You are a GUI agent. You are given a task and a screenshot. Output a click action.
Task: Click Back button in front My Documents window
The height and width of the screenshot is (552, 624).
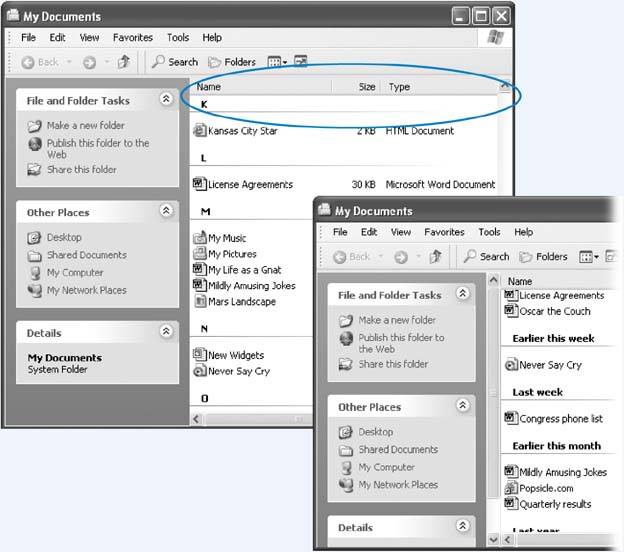351,257
